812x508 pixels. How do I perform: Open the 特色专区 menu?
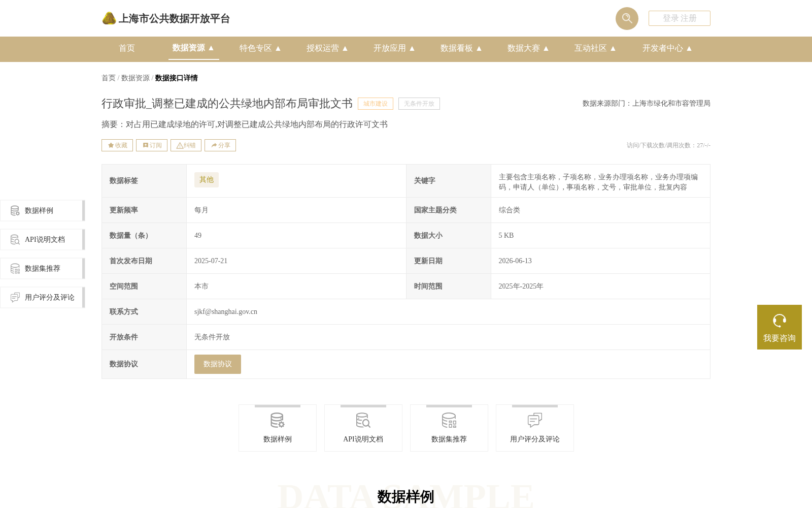pos(260,48)
